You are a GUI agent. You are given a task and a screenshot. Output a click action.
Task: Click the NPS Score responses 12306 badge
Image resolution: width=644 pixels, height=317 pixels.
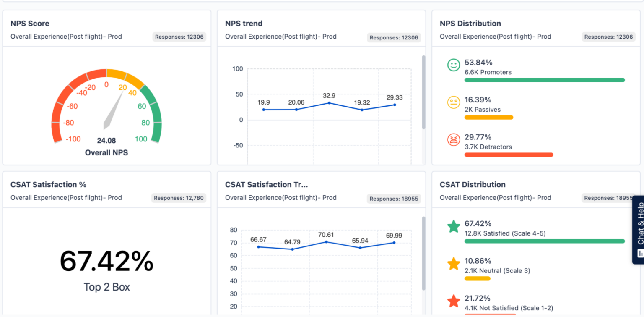(x=179, y=37)
